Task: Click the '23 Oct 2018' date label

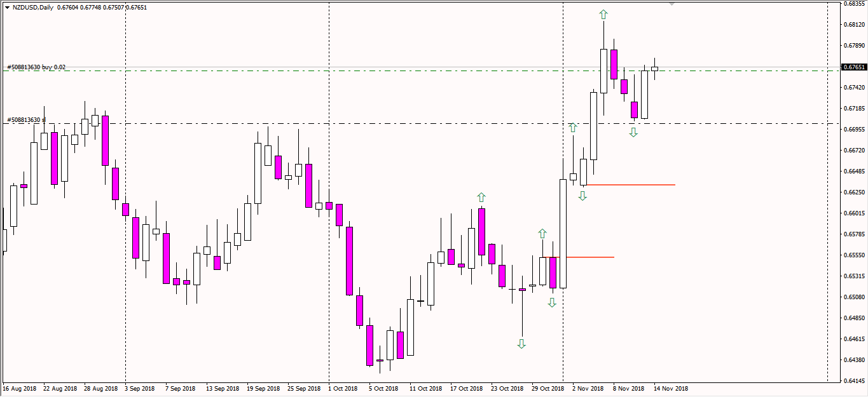Action: point(507,388)
